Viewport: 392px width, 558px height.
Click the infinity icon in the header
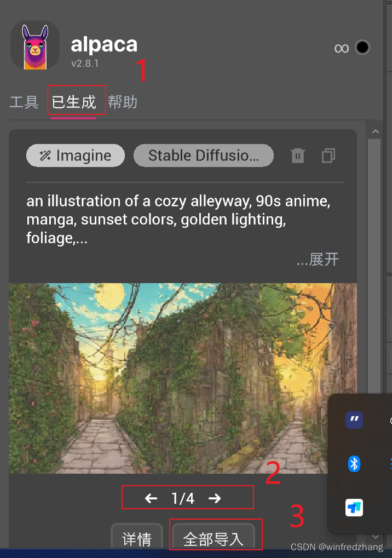(x=341, y=48)
